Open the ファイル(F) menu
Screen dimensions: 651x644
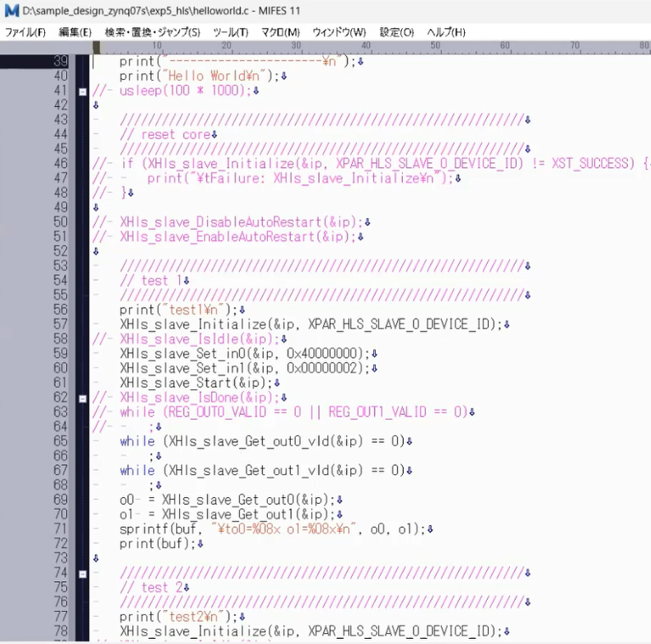click(x=25, y=32)
